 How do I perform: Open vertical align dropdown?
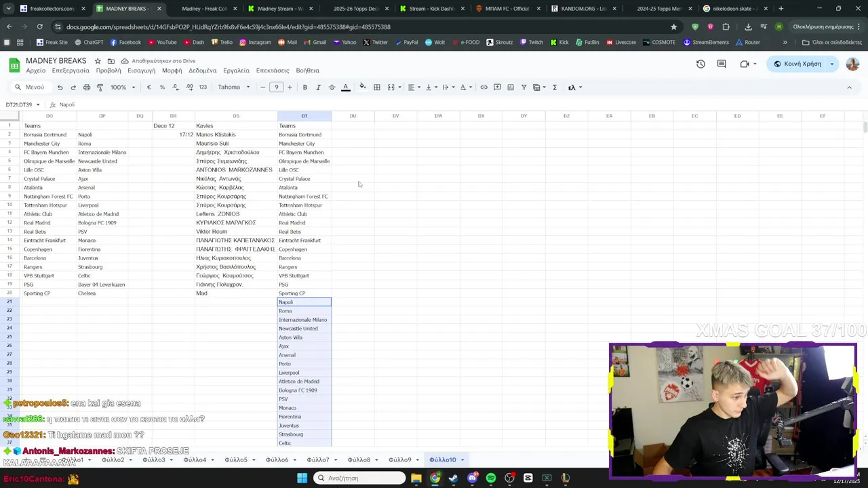tap(431, 87)
